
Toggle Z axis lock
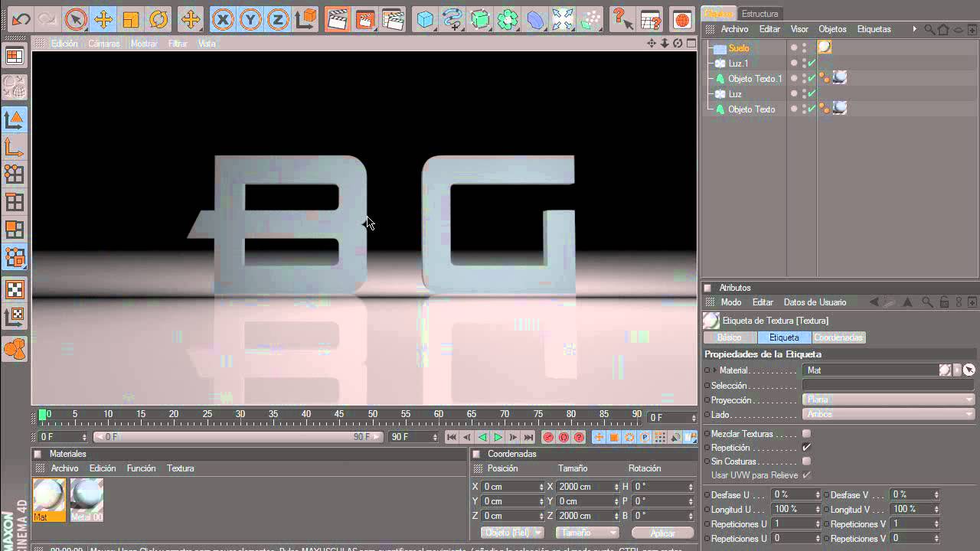click(x=278, y=19)
